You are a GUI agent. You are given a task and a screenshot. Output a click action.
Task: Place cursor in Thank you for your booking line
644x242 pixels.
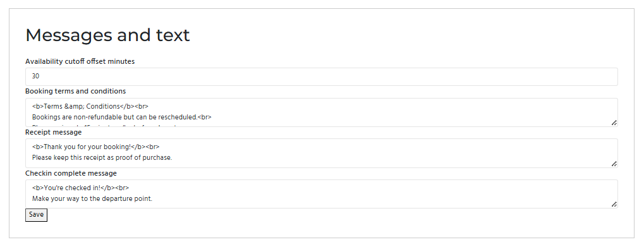point(95,147)
